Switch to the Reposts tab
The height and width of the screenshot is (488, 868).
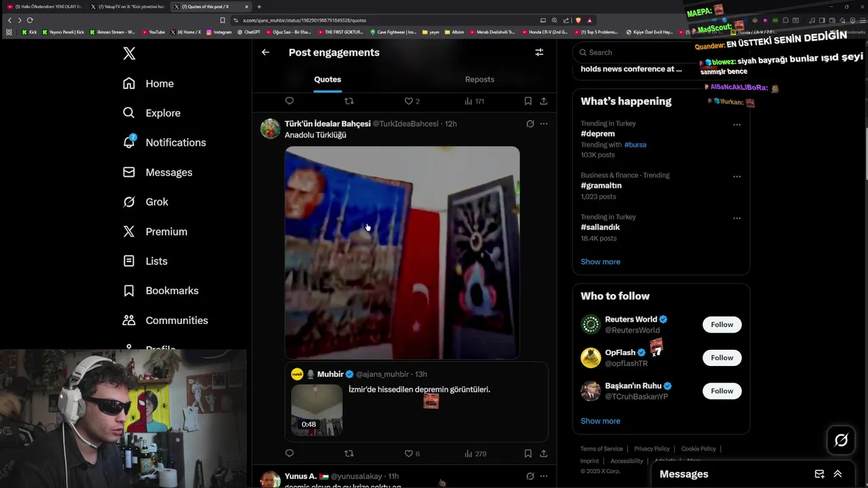(479, 79)
